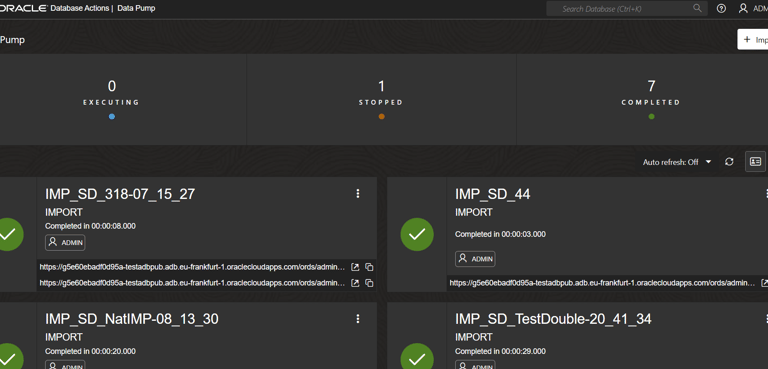The height and width of the screenshot is (369, 768).
Task: Open first URL of IMP_SD_318-07_15_27 externally
Action: point(356,267)
